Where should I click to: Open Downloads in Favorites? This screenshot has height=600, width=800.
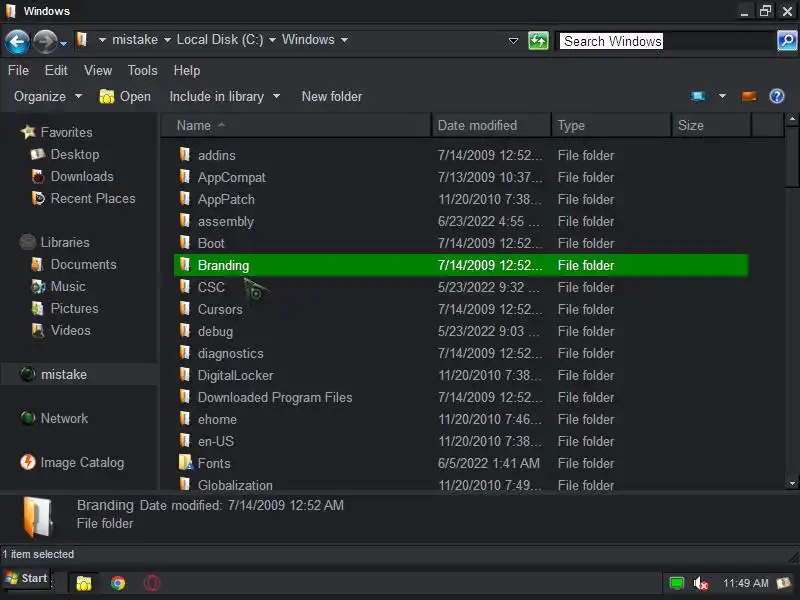click(82, 176)
